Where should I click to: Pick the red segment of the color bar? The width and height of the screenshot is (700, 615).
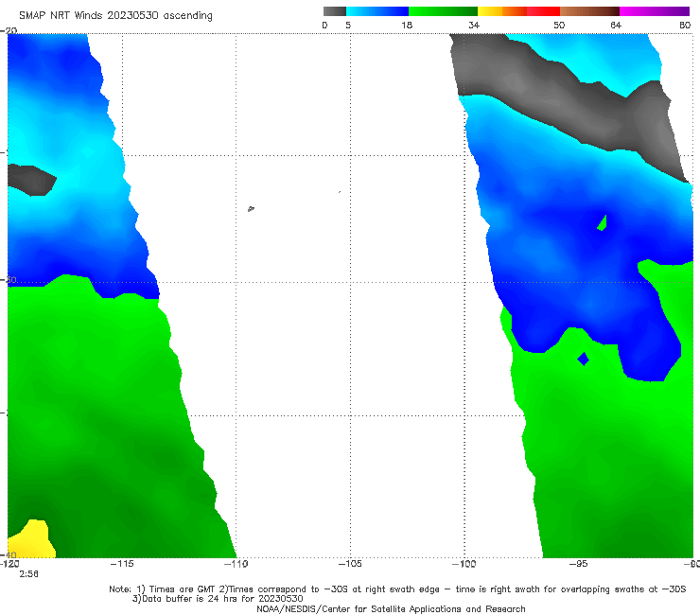tap(543, 11)
